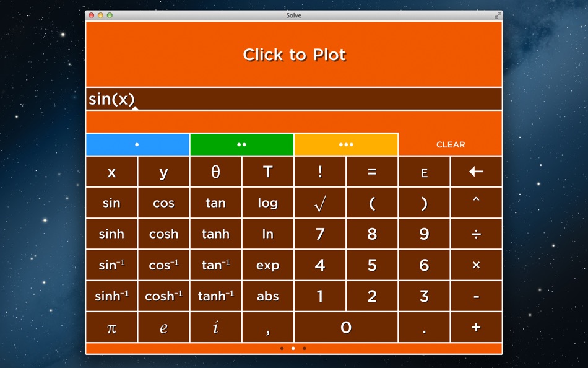Insert the ln function

click(x=268, y=234)
